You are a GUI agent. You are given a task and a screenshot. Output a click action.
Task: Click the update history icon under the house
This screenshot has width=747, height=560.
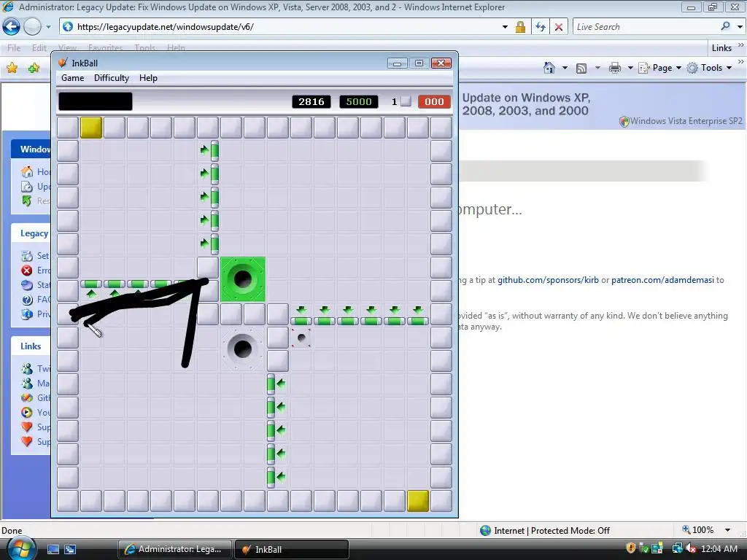[x=27, y=186]
